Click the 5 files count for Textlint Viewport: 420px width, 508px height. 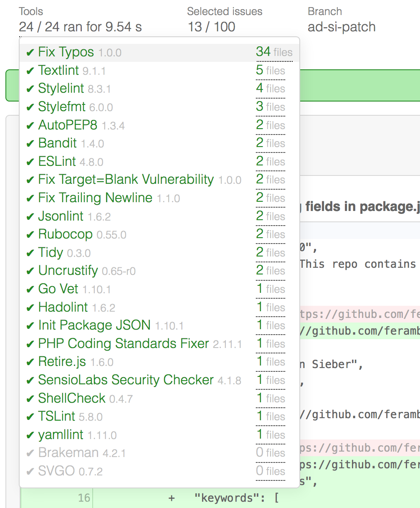point(271,71)
